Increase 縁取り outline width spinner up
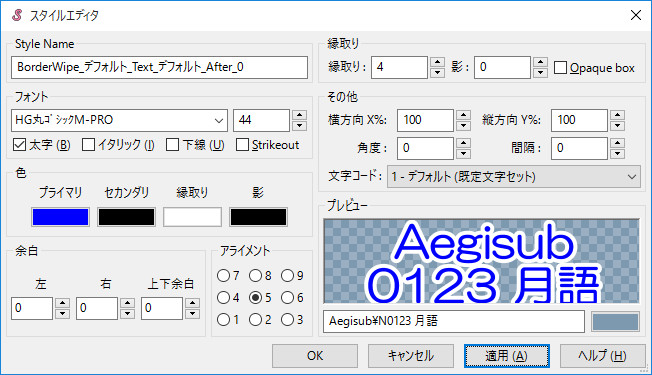The width and height of the screenshot is (652, 375). click(x=437, y=62)
